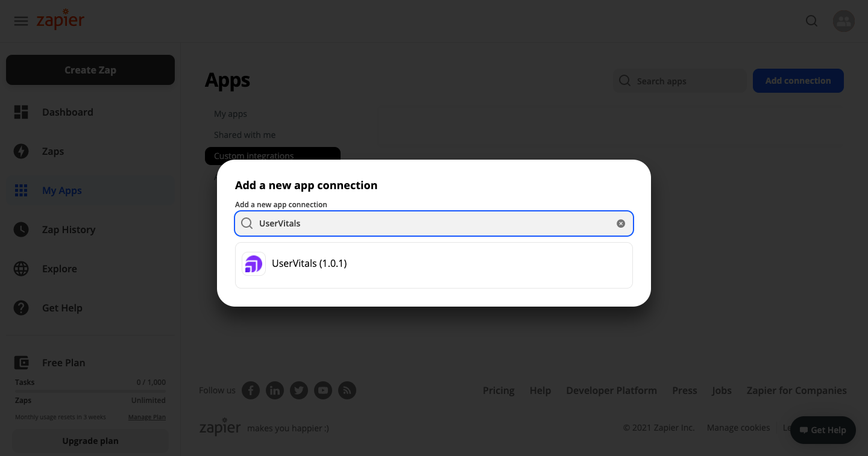
Task: Open Zapier's LinkedIn page icon
Action: (275, 390)
